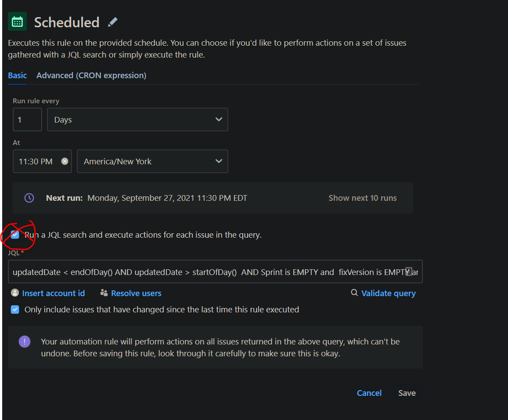Click the pencil icon to rename the trigger
The image size is (508, 420).
(x=113, y=21)
